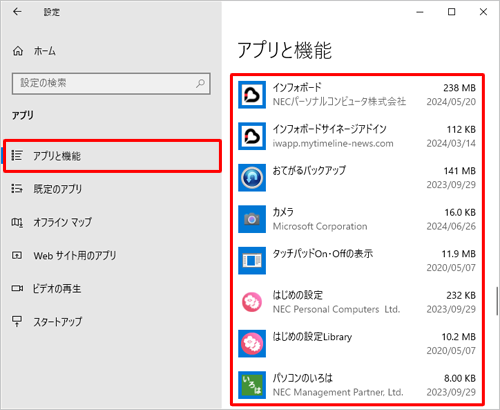
Task: Focus the 設定の検索 search box
Action: click(x=111, y=83)
